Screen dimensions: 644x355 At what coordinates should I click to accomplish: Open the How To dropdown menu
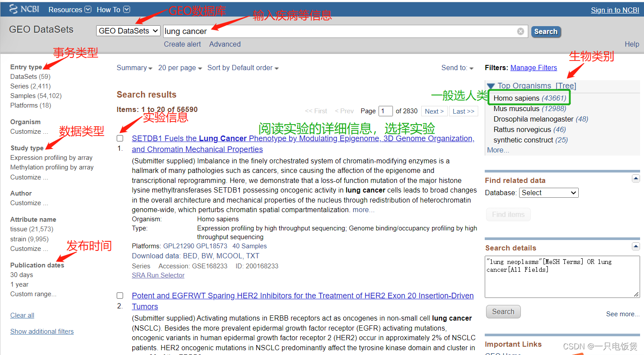coord(113,10)
